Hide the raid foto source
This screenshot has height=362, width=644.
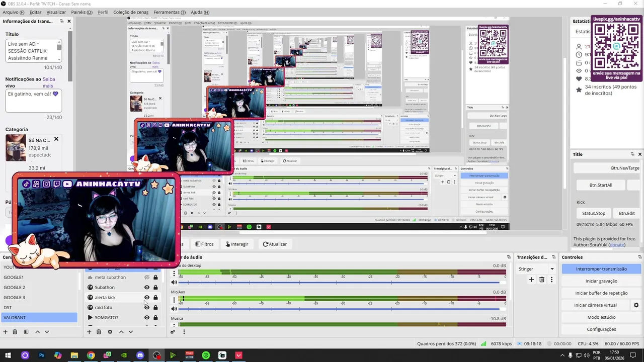coord(147,307)
